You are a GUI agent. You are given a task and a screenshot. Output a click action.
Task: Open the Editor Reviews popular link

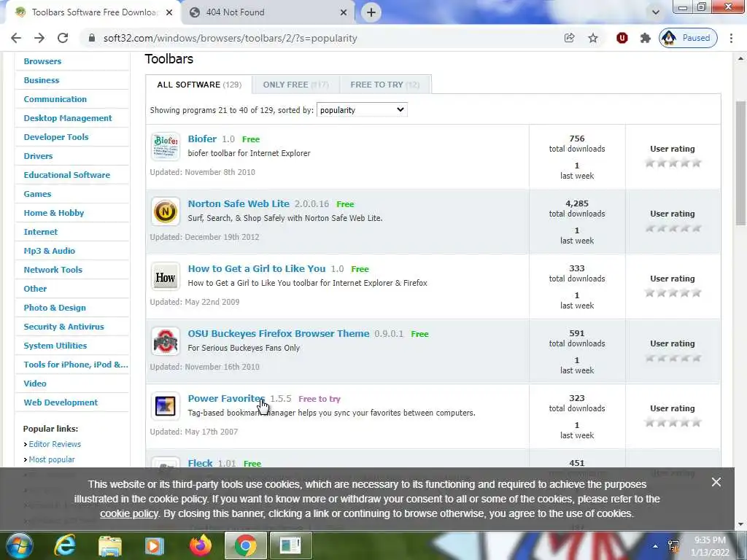click(55, 444)
